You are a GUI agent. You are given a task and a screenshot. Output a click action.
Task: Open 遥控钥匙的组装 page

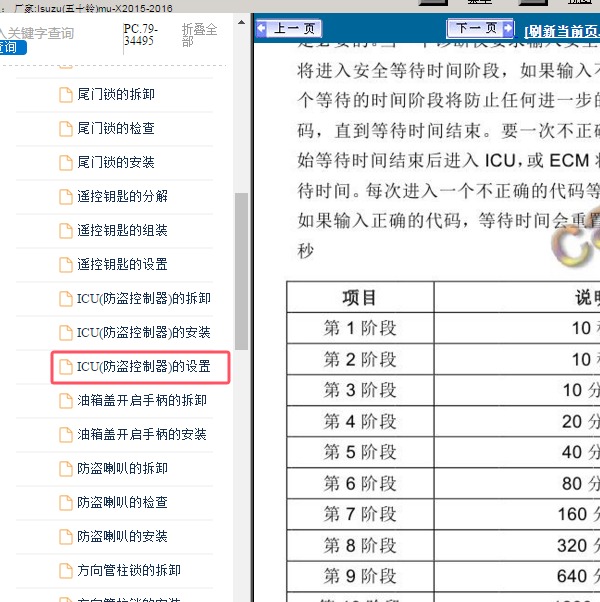(x=122, y=230)
